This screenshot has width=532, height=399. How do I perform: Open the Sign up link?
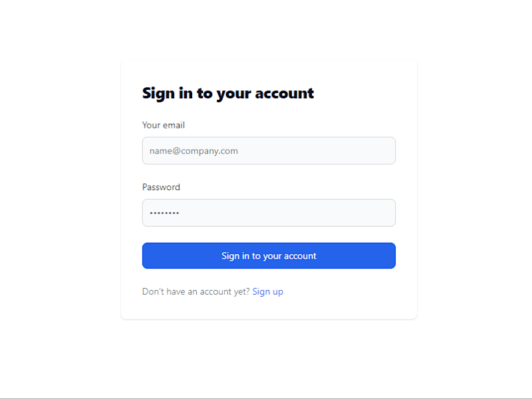[268, 291]
